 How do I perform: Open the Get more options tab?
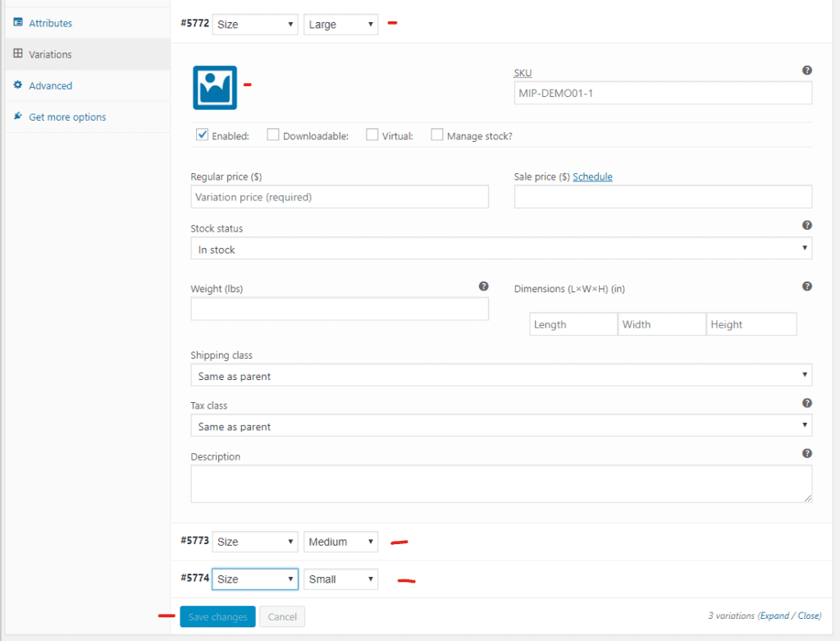[x=88, y=117]
